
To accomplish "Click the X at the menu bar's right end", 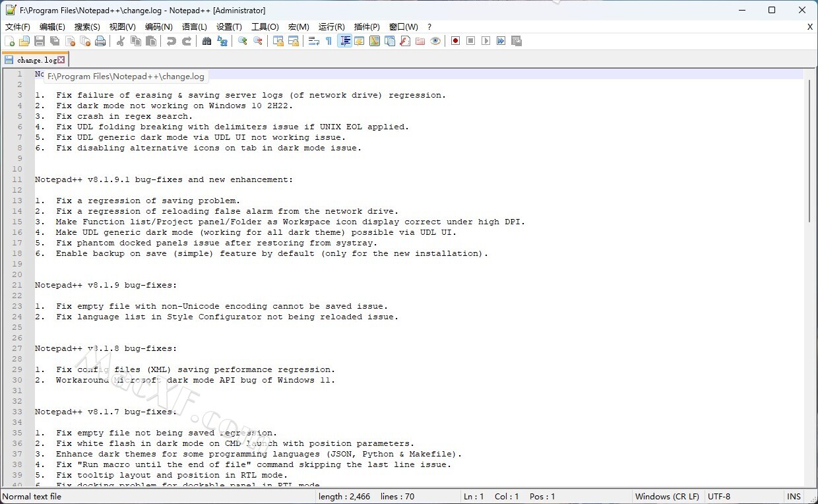I will (810, 27).
